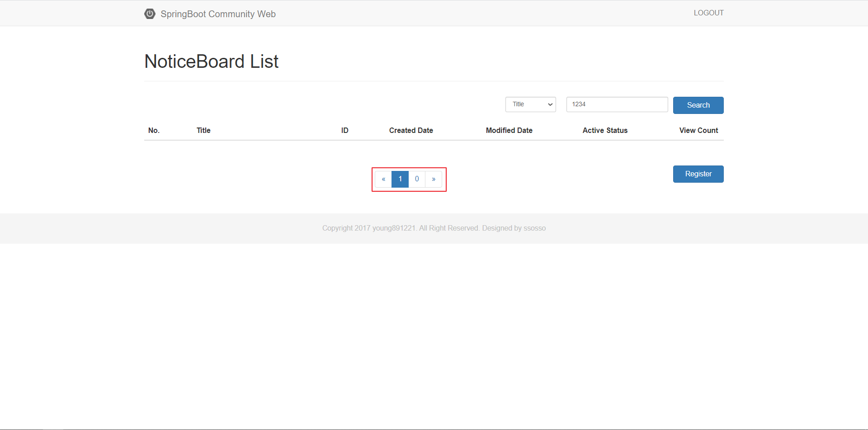Go to previous pages with « arrow
The image size is (868, 430).
(383, 179)
